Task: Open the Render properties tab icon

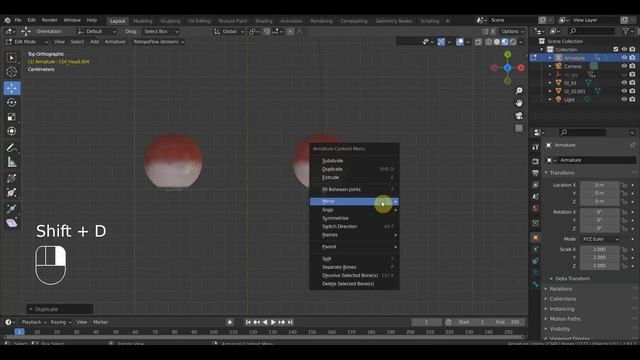Action: coord(536,161)
